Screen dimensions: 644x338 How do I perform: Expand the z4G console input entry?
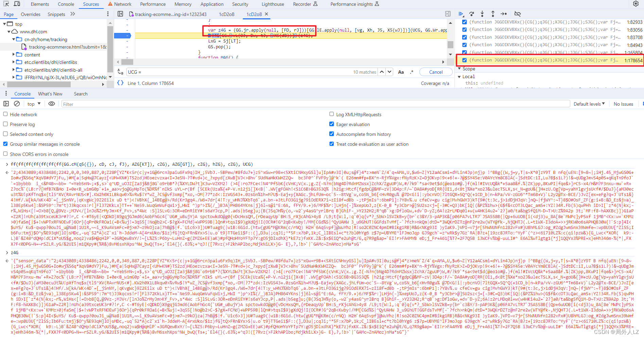[x=7, y=252]
